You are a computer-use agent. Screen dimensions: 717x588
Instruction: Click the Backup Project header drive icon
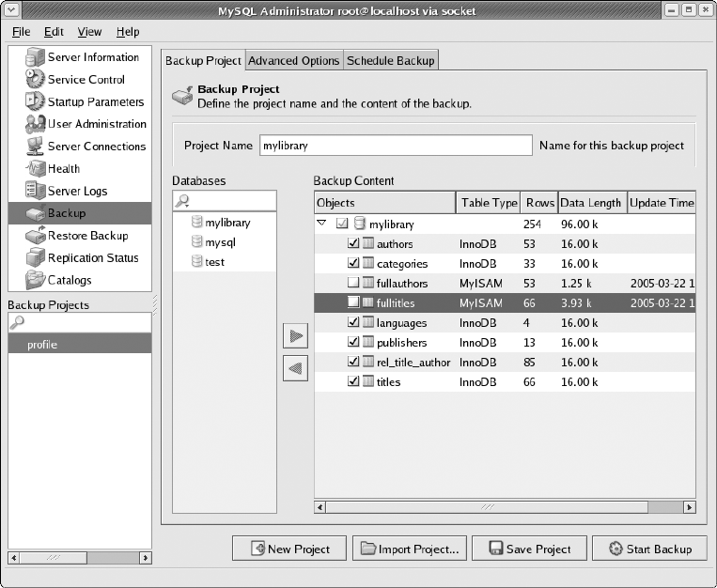182,95
